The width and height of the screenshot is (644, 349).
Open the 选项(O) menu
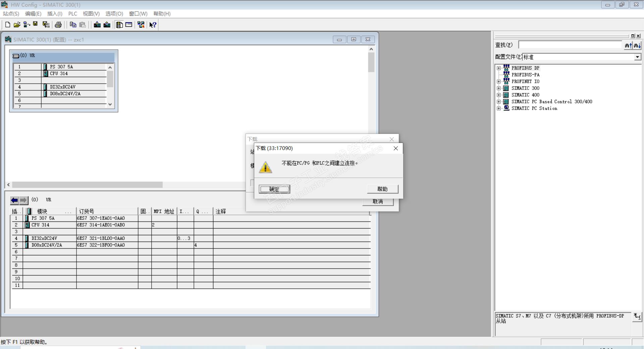click(x=114, y=14)
